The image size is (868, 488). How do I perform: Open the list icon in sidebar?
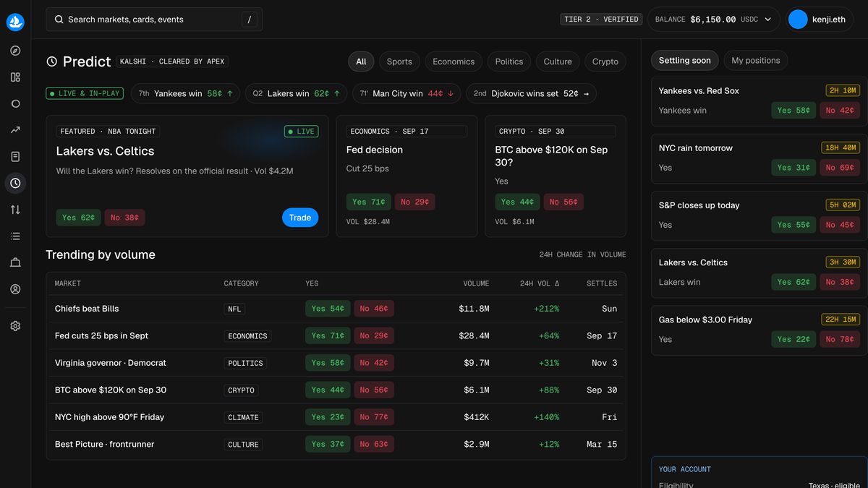click(15, 236)
